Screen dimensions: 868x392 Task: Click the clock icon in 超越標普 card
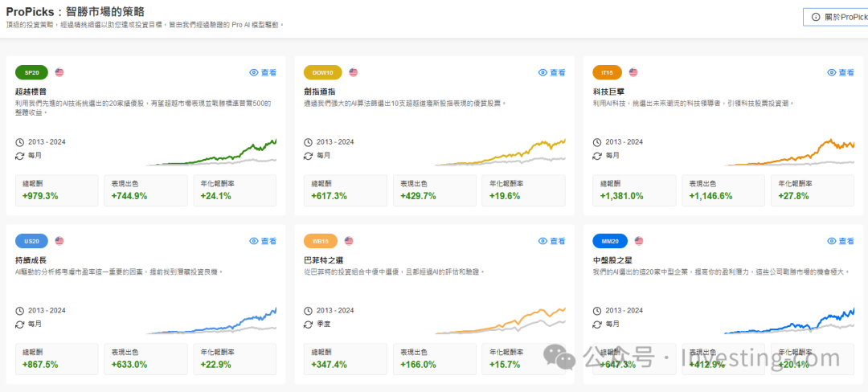[20, 142]
